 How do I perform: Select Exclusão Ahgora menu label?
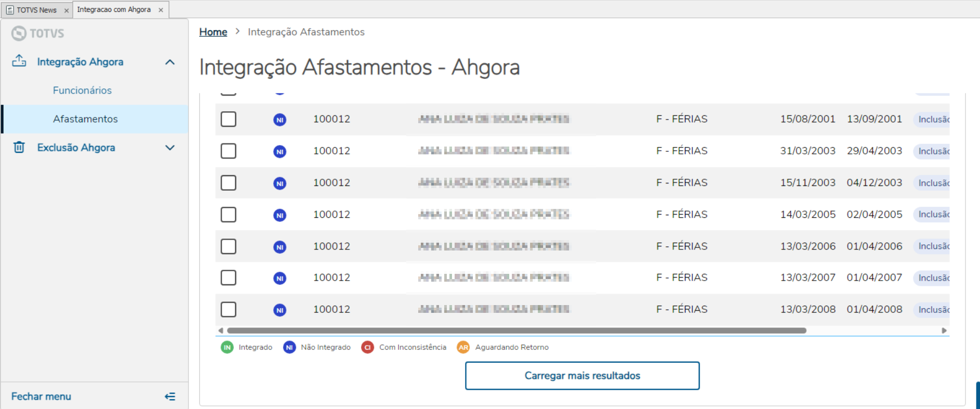pyautogui.click(x=76, y=148)
